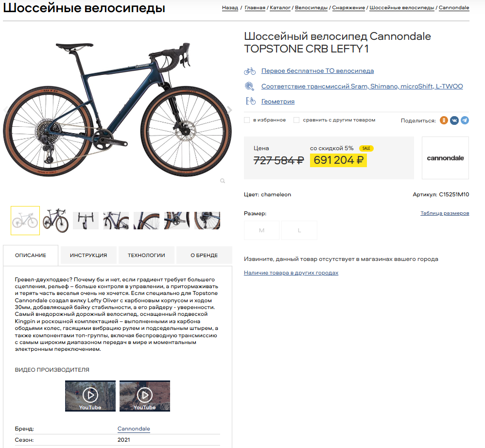Open 'Наличие товара в других городах' link

click(x=291, y=273)
